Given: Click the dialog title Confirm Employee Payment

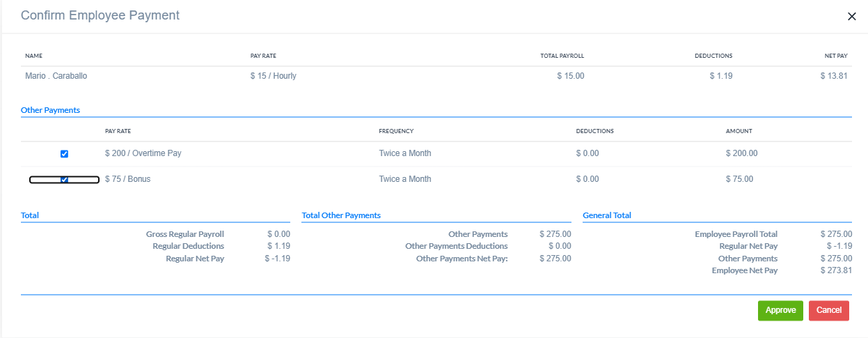Looking at the screenshot, I should 100,15.
